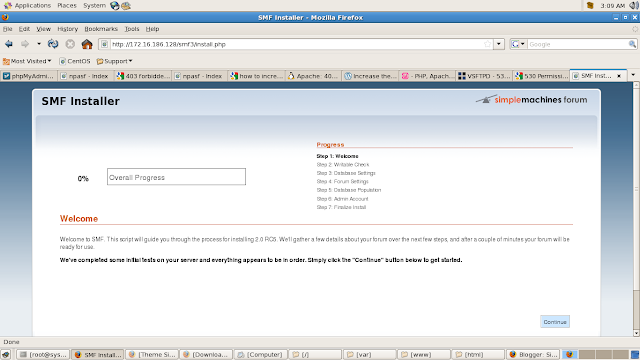Screen dimensions: 640x360
Task: Switch to the root@sys terminal window
Action: click(x=43, y=354)
